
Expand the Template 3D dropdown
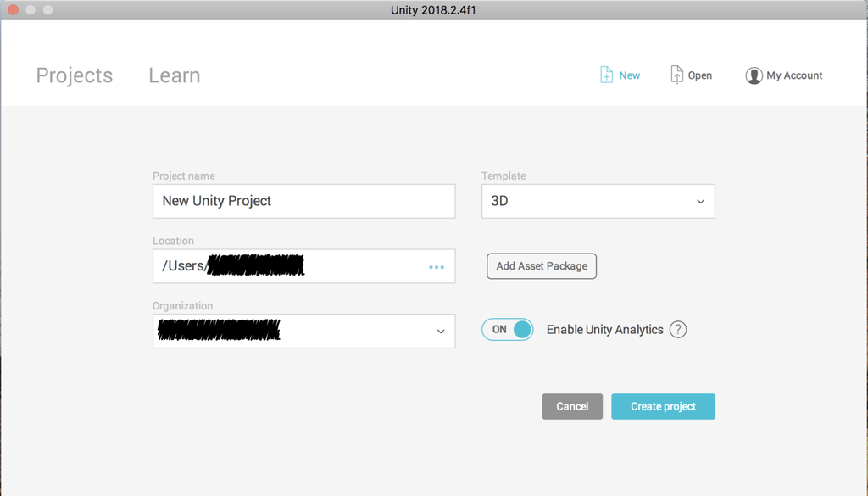[x=598, y=201]
